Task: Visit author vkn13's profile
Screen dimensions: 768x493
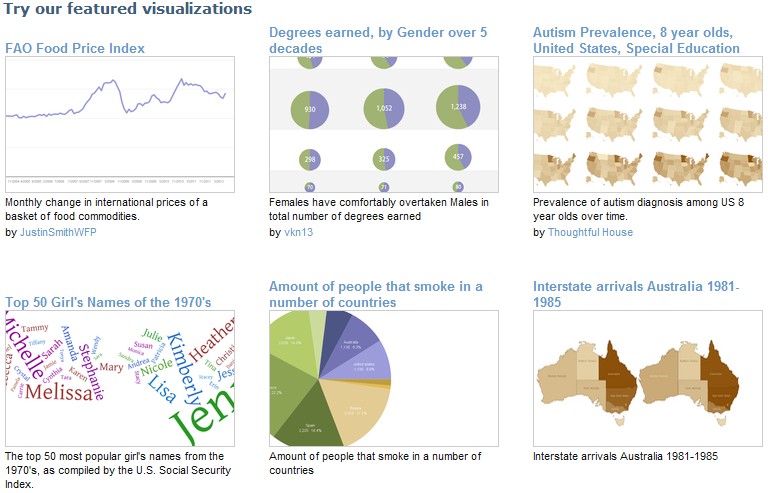Action: [298, 232]
